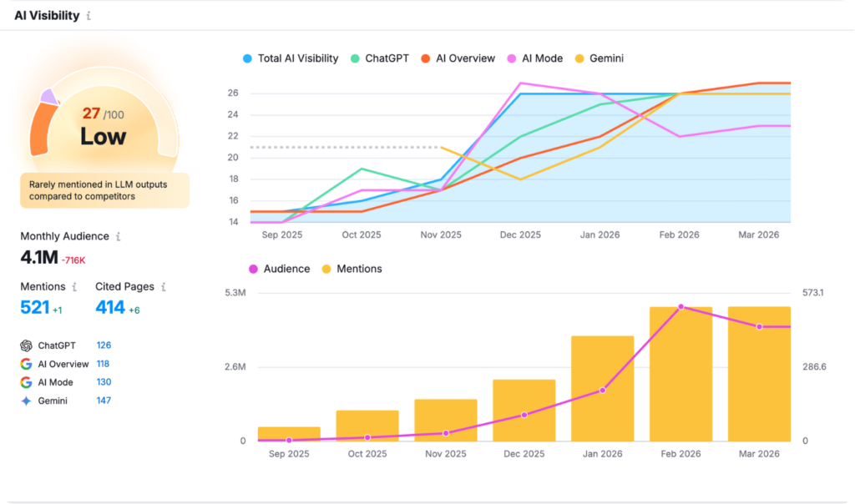This screenshot has width=855, height=504.
Task: Open AI Overview mentions count 118
Action: tap(103, 364)
